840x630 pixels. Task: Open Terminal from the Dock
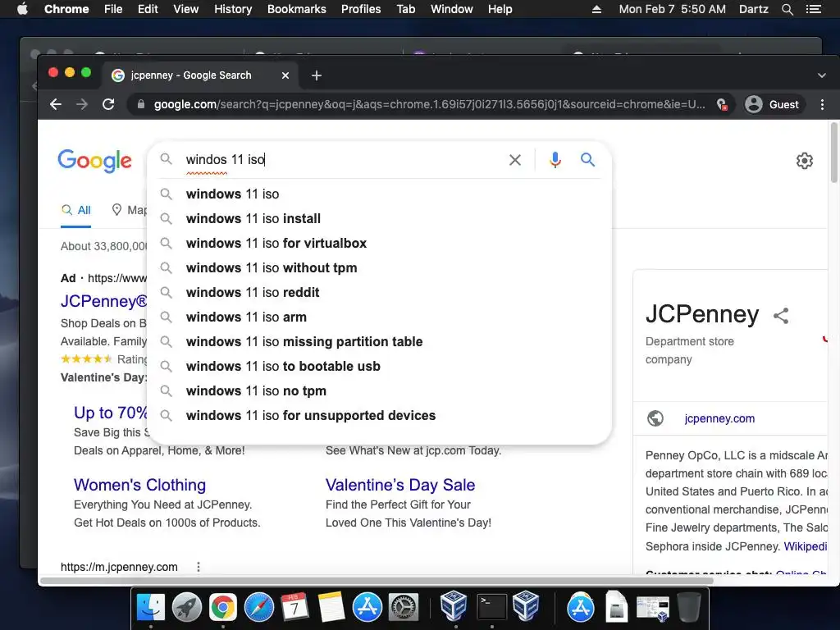pyautogui.click(x=492, y=608)
